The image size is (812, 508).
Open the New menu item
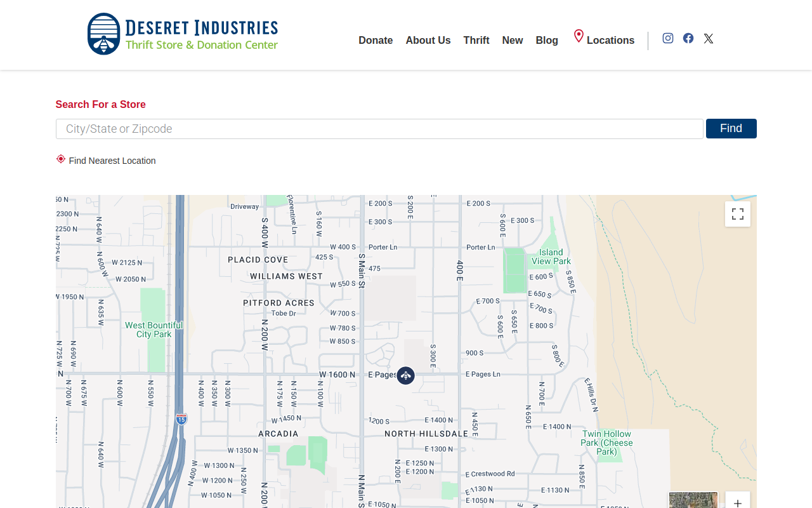(513, 41)
